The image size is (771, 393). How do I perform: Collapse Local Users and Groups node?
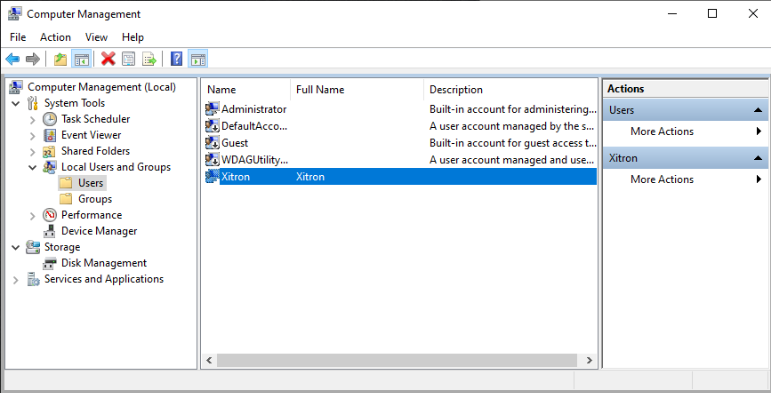[32, 168]
